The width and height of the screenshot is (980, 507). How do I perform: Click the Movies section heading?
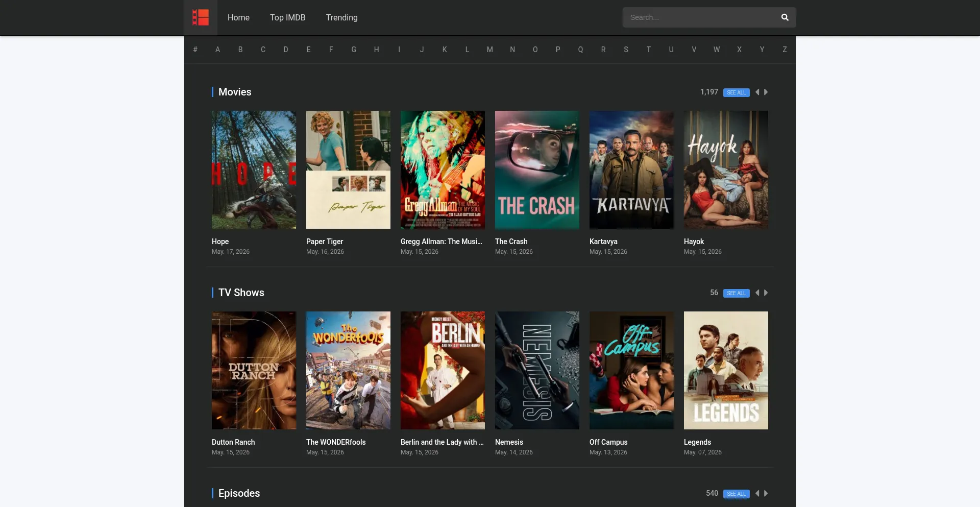pos(235,92)
